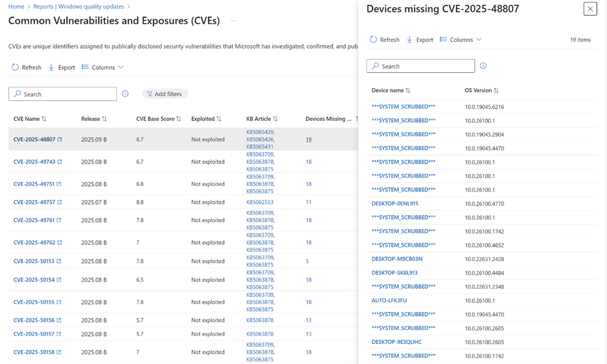This screenshot has width=607, height=364.
Task: Open scrubbed device with OS 10.0.19045.6216
Action: [x=403, y=106]
